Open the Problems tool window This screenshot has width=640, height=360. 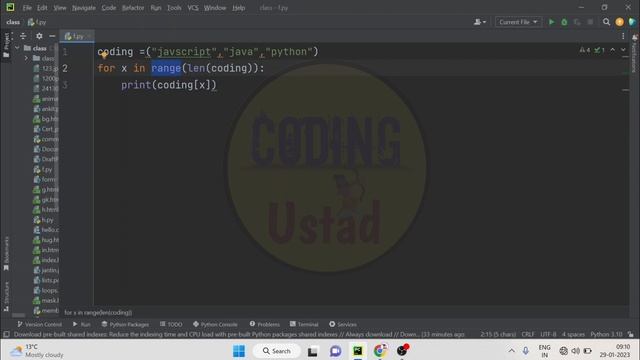pos(264,324)
